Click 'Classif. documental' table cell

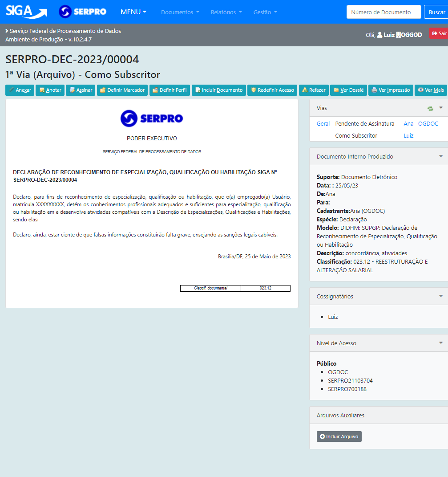(x=210, y=288)
